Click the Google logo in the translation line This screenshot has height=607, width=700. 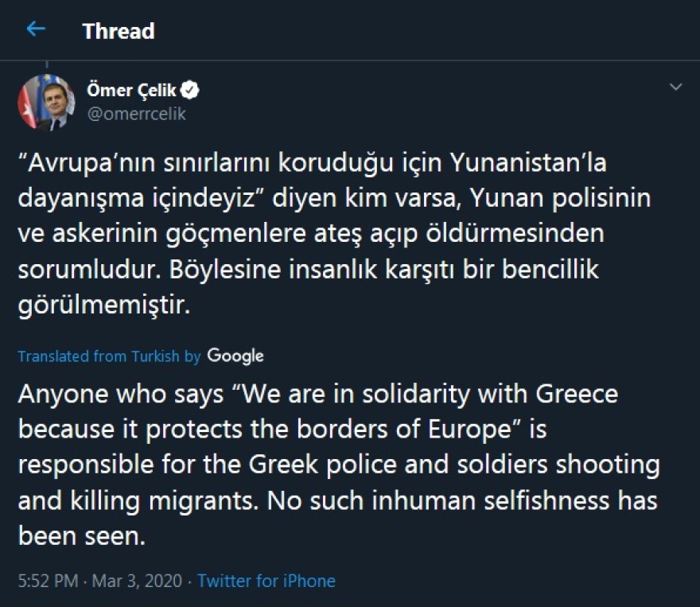click(237, 356)
